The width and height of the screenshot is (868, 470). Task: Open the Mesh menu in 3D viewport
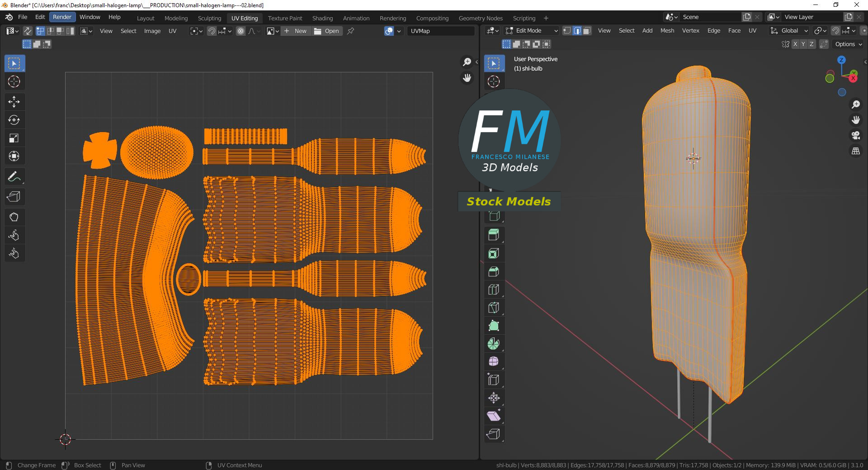667,31
